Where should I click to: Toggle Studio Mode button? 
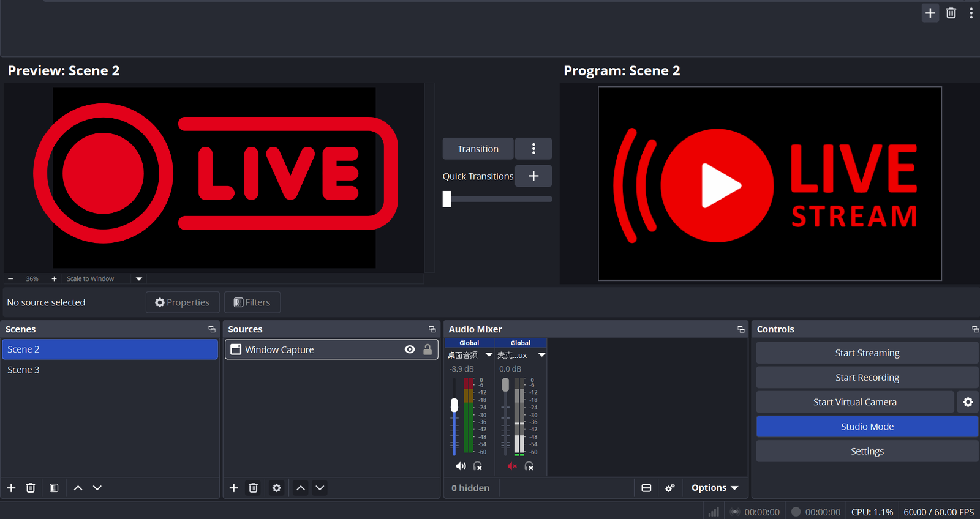pos(867,427)
